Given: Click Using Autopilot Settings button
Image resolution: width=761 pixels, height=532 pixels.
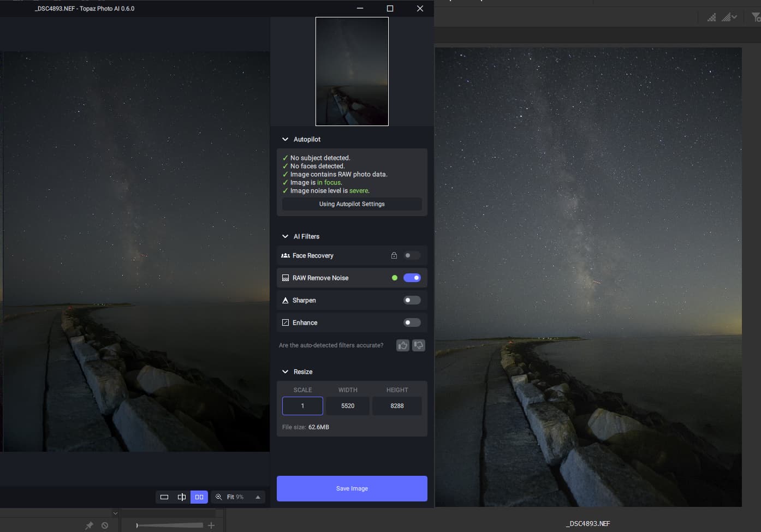Looking at the screenshot, I should click(352, 204).
